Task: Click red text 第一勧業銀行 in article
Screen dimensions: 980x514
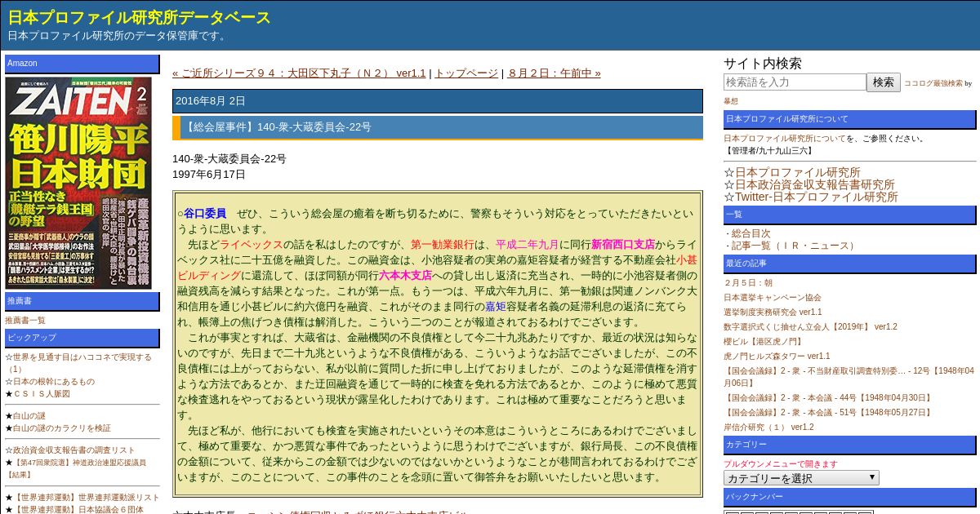Action: click(x=443, y=245)
